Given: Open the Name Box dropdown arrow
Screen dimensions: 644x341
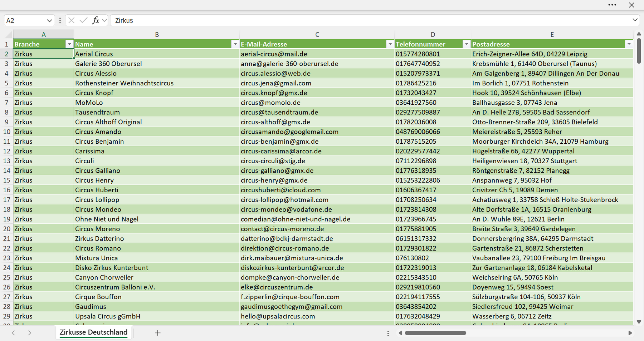Looking at the screenshot, I should (x=49, y=20).
